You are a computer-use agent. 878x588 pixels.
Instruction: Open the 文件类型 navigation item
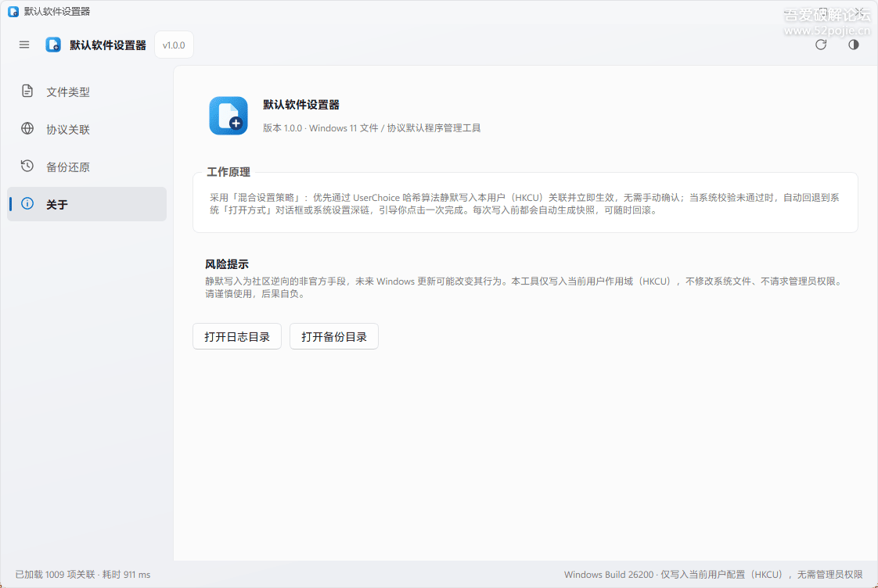point(87,91)
